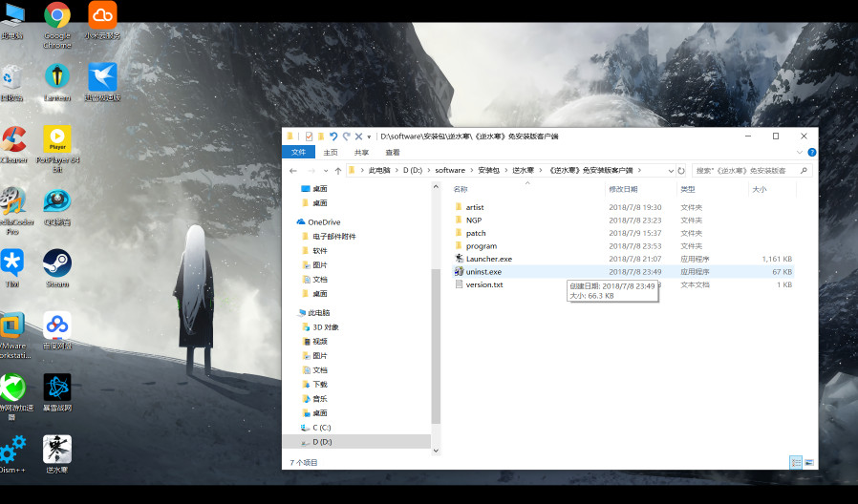
Task: Open the Baidu Netdisk desktop icon
Action: click(57, 330)
